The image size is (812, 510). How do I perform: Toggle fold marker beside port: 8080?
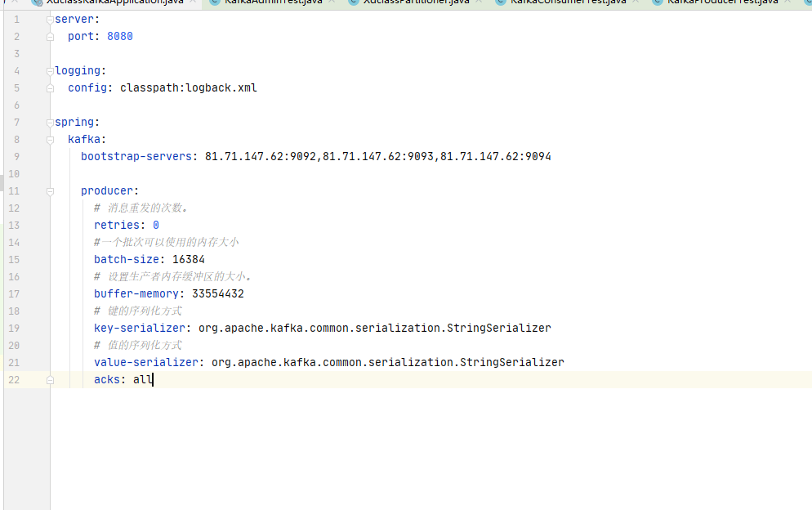coord(50,37)
